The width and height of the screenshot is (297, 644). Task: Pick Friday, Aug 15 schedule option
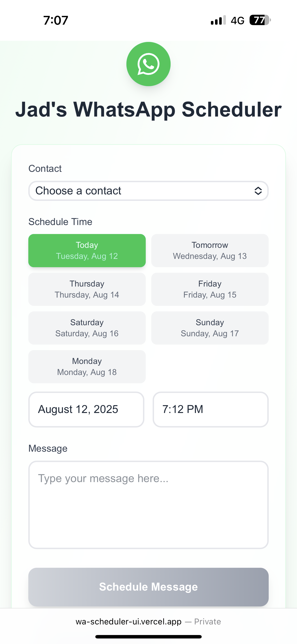[210, 289]
